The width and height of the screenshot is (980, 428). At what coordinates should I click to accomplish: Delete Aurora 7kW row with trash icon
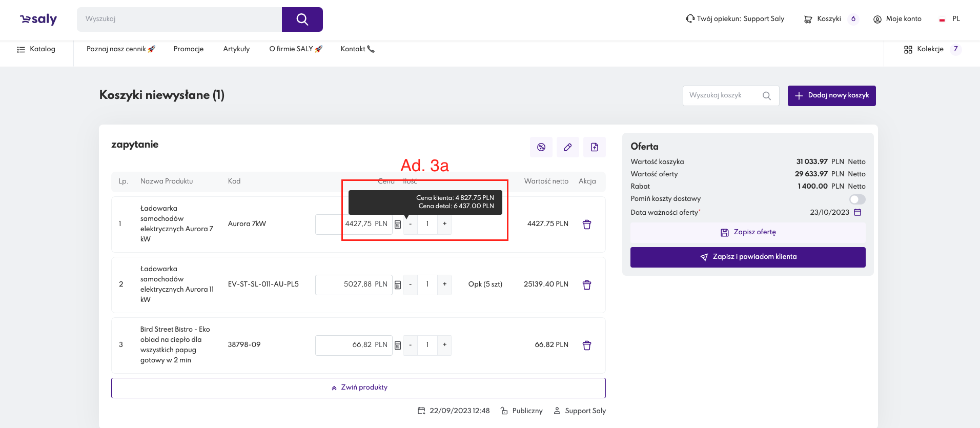[587, 225]
